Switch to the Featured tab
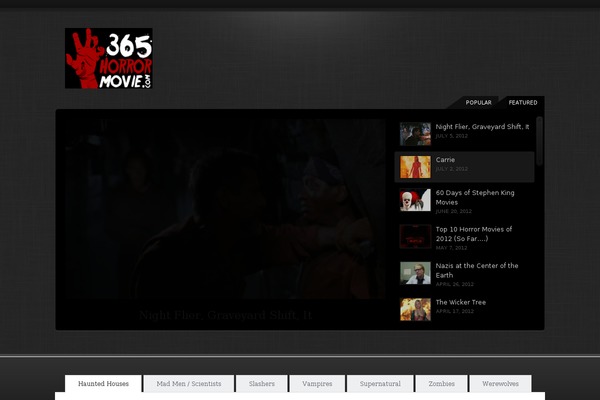 tap(523, 103)
